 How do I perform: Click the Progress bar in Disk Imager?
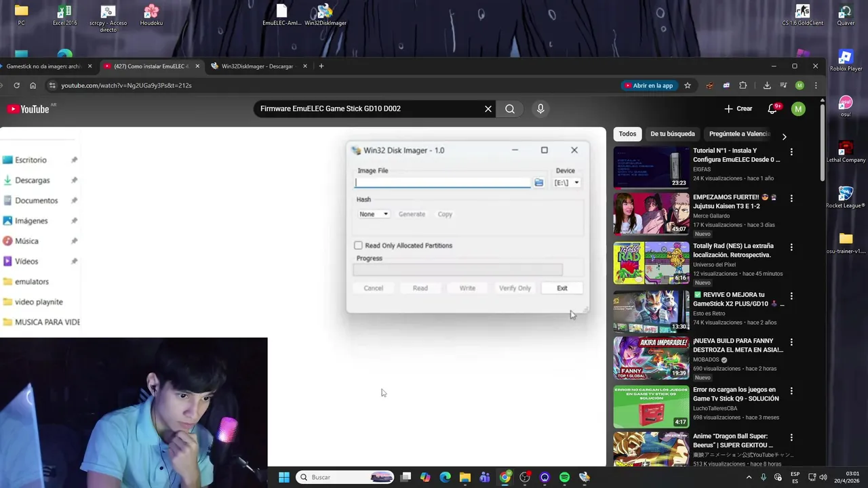click(x=458, y=270)
